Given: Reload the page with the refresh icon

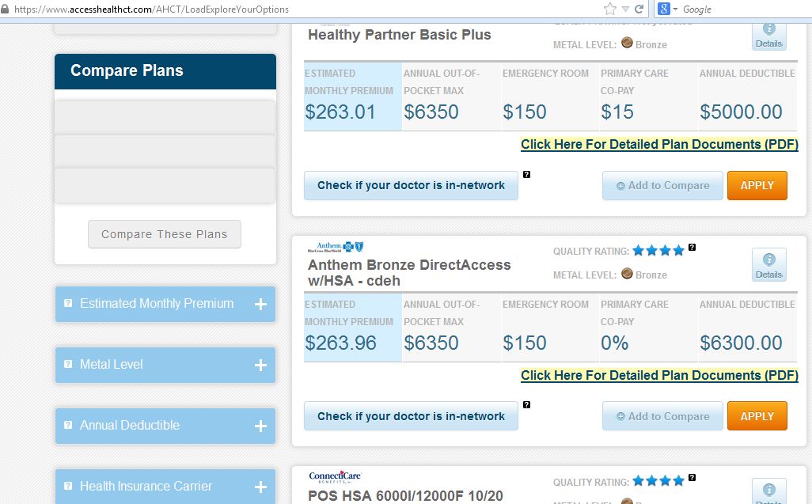Looking at the screenshot, I should point(639,9).
